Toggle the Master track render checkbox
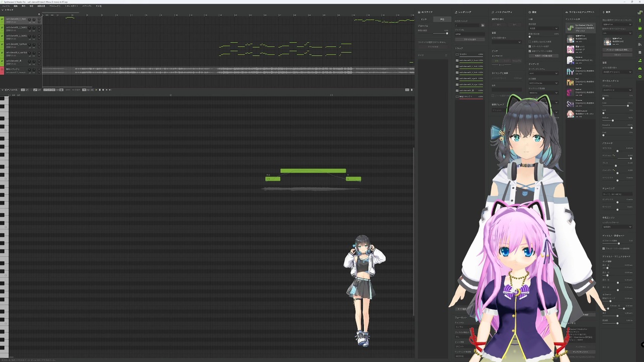The width and height of the screenshot is (644, 362). point(457,54)
